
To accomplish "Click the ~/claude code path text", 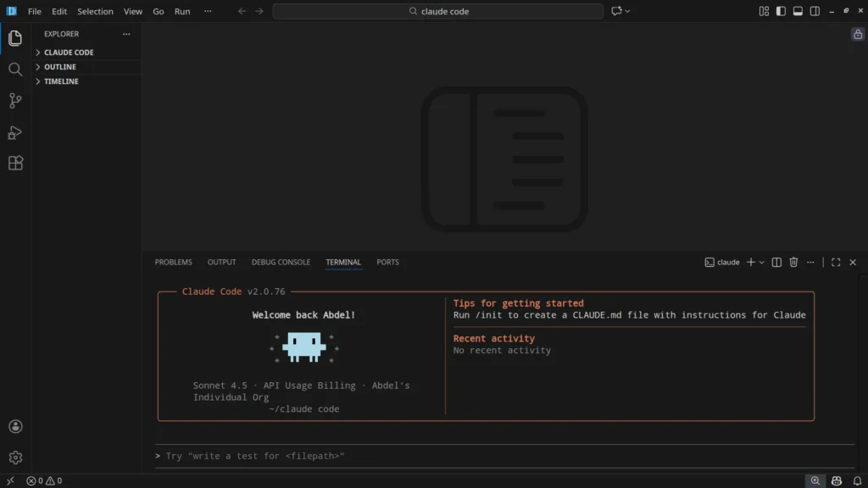I will [x=304, y=409].
